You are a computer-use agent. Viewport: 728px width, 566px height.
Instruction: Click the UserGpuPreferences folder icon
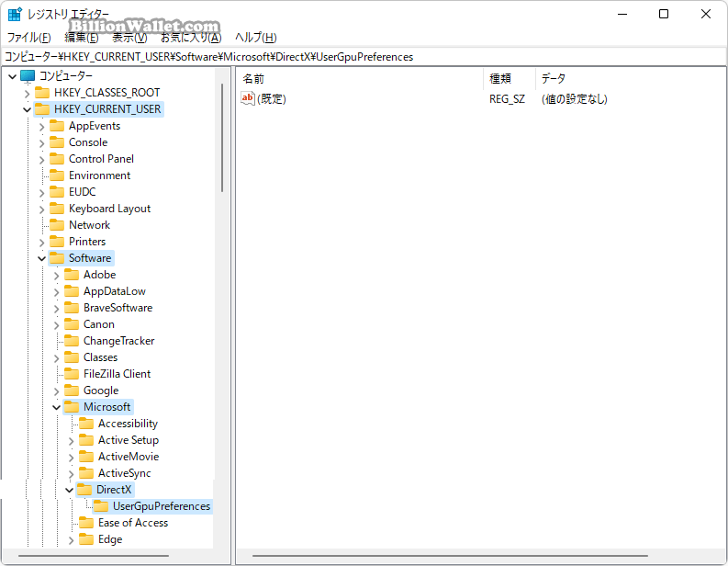(x=101, y=506)
